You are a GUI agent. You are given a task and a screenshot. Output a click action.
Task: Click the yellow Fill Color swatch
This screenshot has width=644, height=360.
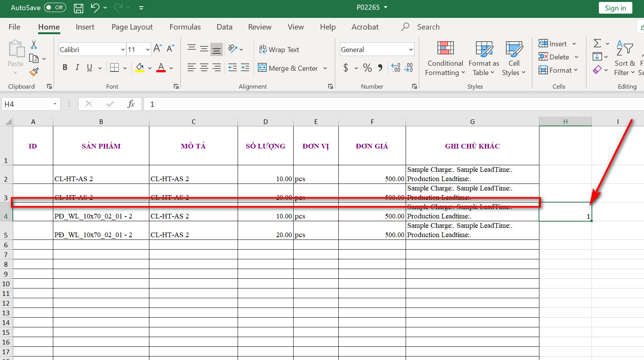tap(140, 68)
